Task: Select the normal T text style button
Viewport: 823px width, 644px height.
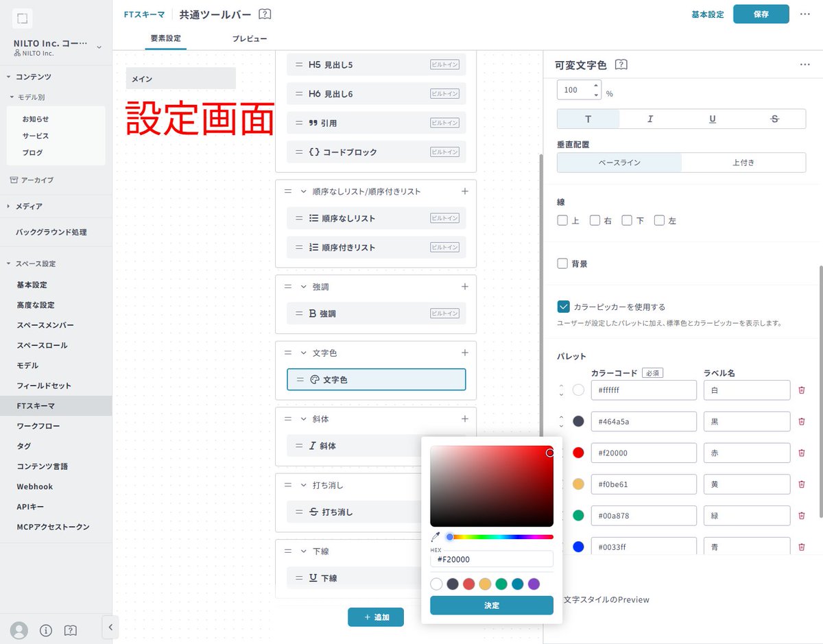Action: [x=588, y=119]
